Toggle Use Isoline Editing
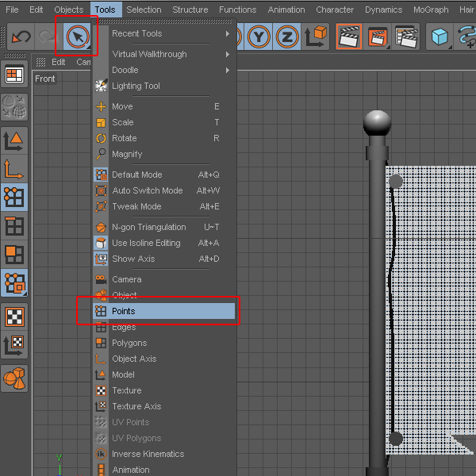Image resolution: width=476 pixels, height=476 pixels. (164, 243)
